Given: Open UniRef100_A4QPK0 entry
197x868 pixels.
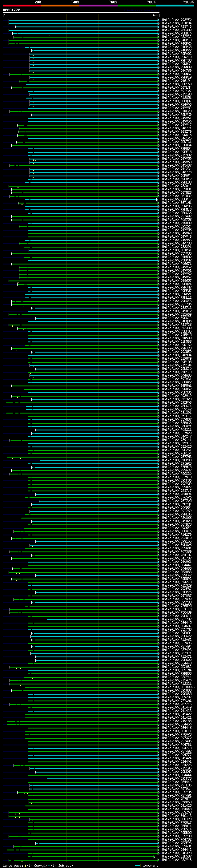Looking at the screenshot, I should tap(176, 43).
